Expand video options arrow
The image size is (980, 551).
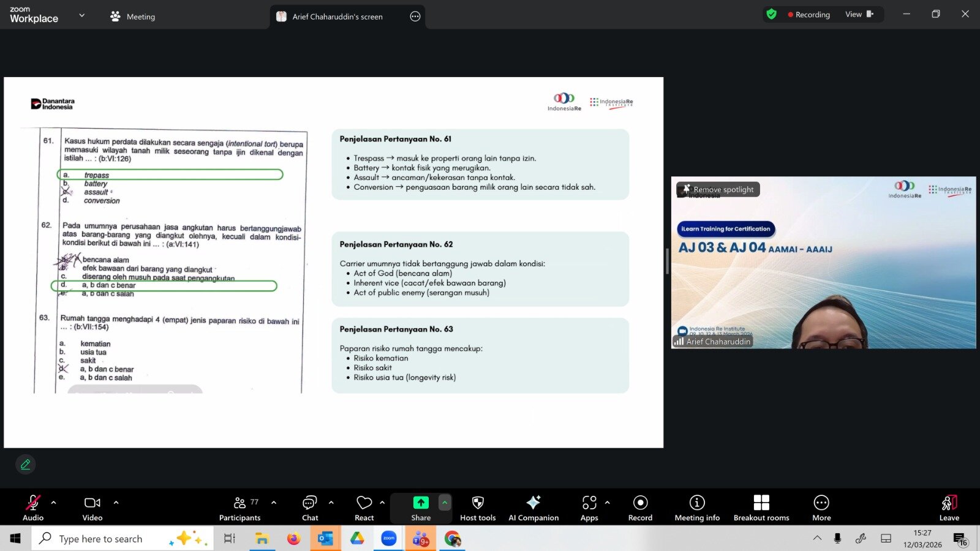click(116, 503)
